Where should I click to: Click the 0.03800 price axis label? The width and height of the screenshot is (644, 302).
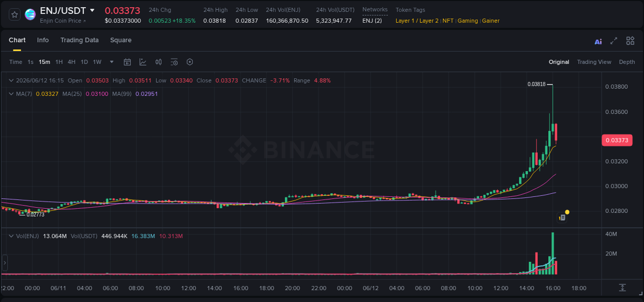coord(616,87)
